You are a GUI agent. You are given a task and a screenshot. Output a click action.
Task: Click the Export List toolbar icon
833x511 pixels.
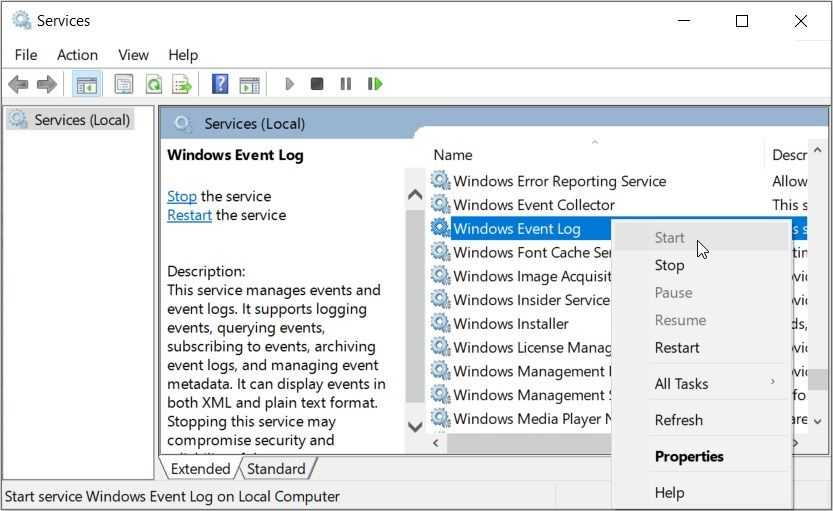click(x=181, y=84)
